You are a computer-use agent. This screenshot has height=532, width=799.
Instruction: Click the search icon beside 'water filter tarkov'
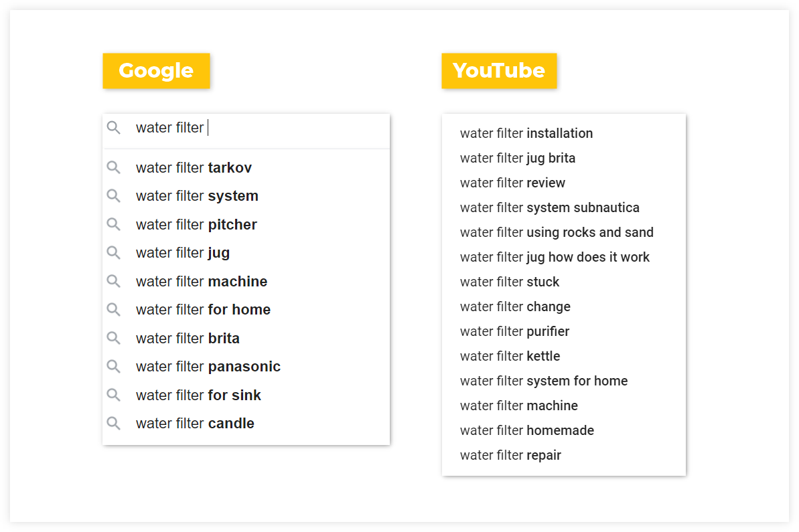click(114, 167)
